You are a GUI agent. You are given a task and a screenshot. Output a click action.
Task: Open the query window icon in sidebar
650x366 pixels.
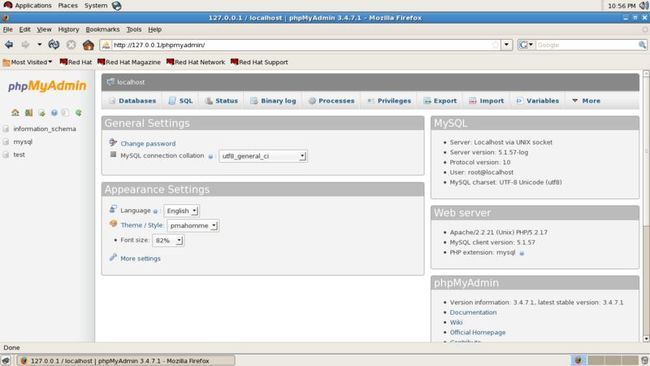pyautogui.click(x=41, y=112)
